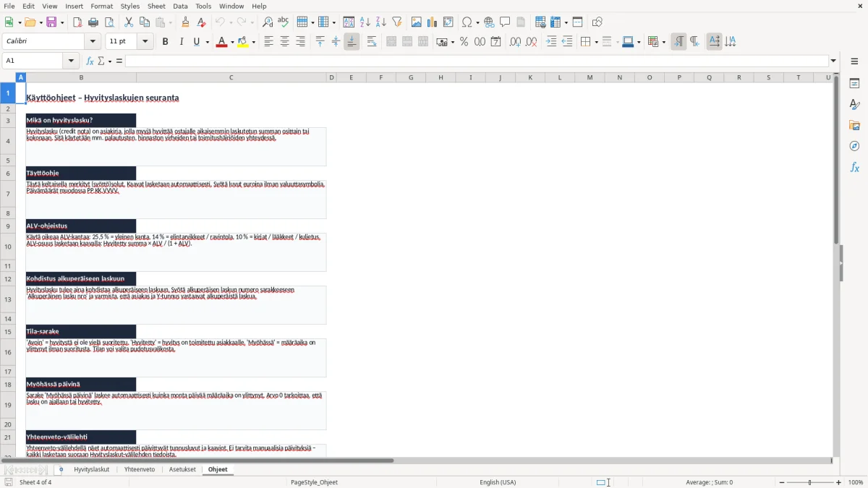The height and width of the screenshot is (488, 868).
Task: Toggle Center Horizontally alignment
Action: click(x=284, y=42)
